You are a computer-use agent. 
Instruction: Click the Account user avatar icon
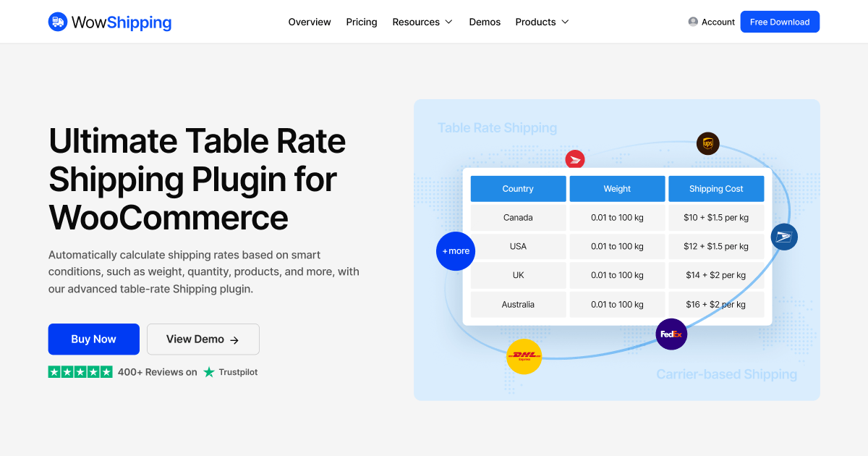tap(693, 22)
